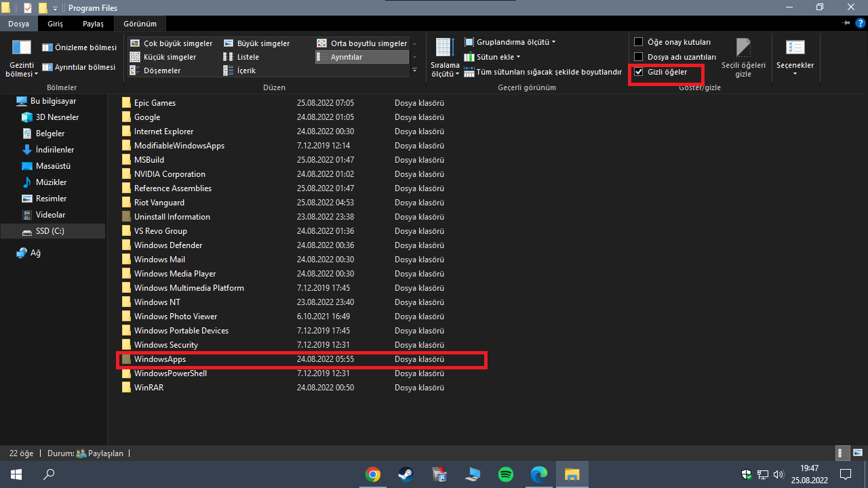The height and width of the screenshot is (488, 868).
Task: Click the volume icon in system tray
Action: pyautogui.click(x=778, y=474)
